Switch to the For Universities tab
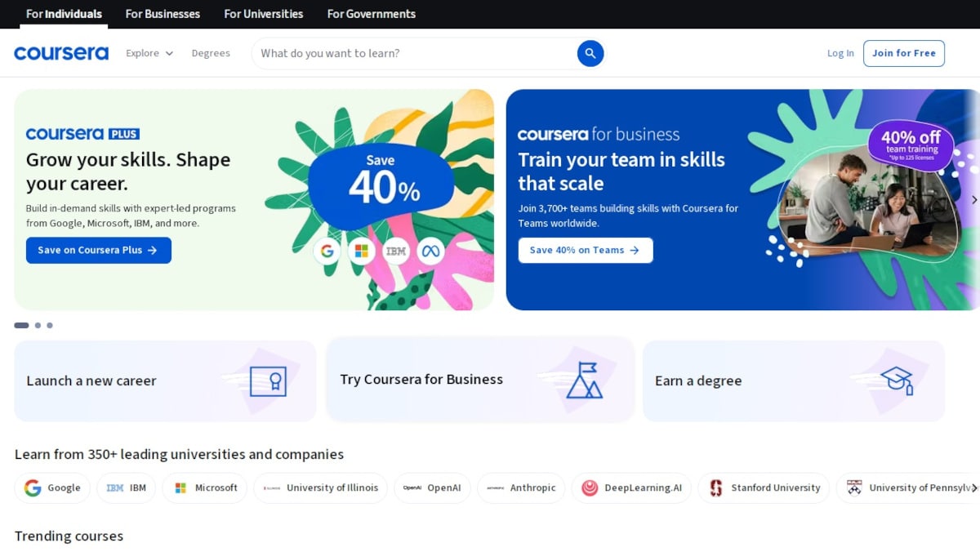980x552 pixels. tap(264, 14)
